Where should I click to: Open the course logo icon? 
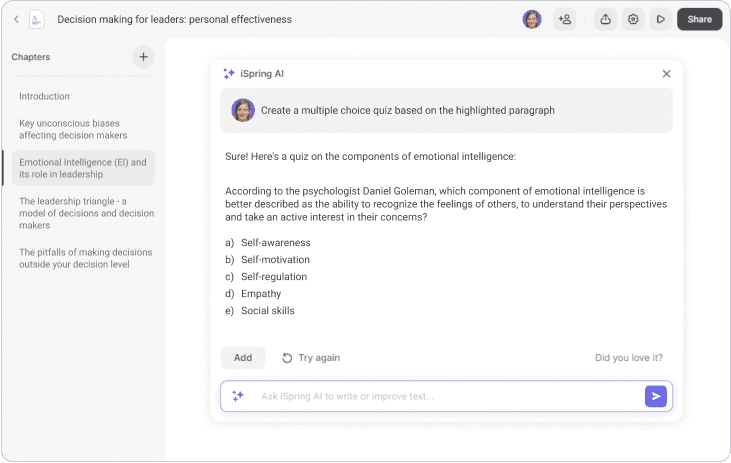pyautogui.click(x=36, y=19)
